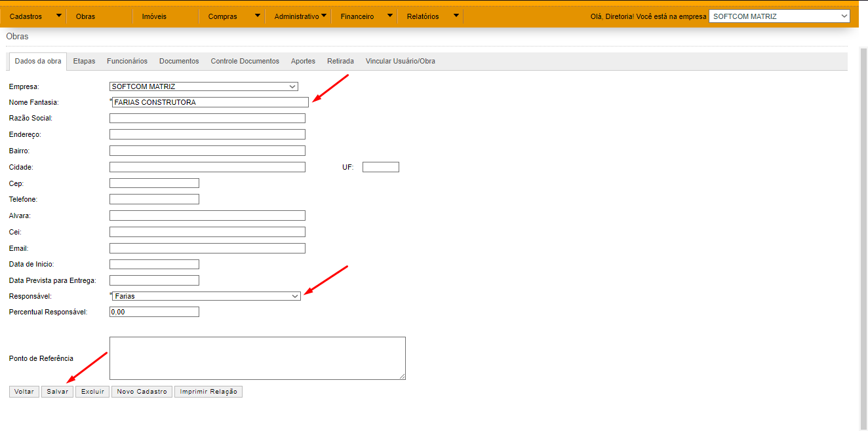Click inside Ponto de Referência text area

[x=257, y=358]
